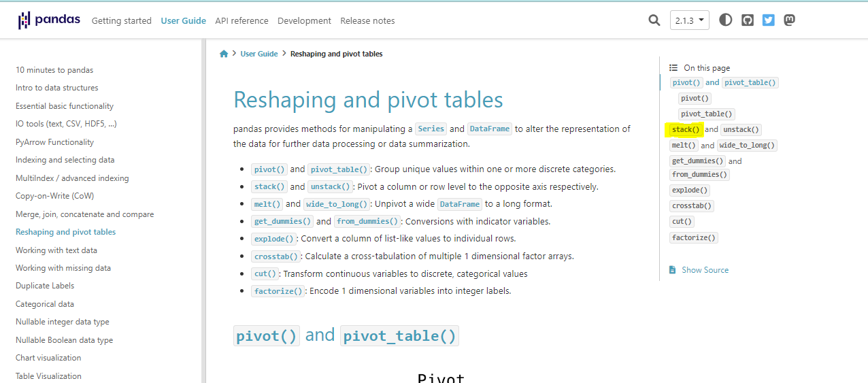Switch to API reference tab
This screenshot has width=868, height=383.
pyautogui.click(x=241, y=21)
